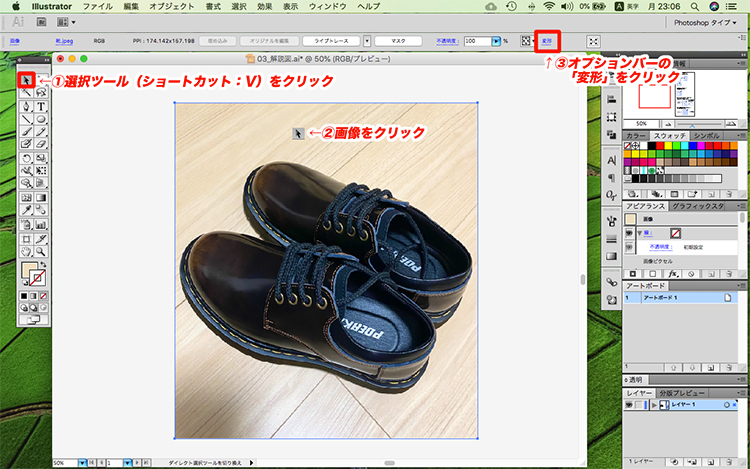Toggle visibility eye of レイヤー 1

click(629, 405)
